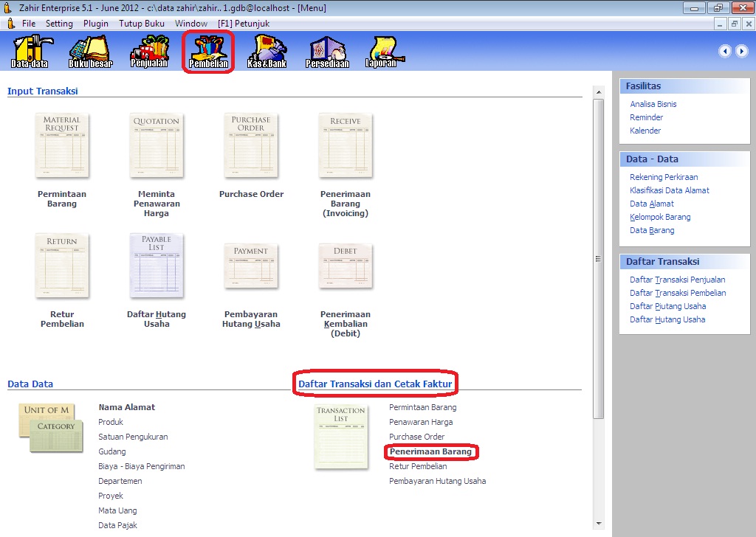Open Daftar Transaksi Pembelian link

(x=678, y=293)
